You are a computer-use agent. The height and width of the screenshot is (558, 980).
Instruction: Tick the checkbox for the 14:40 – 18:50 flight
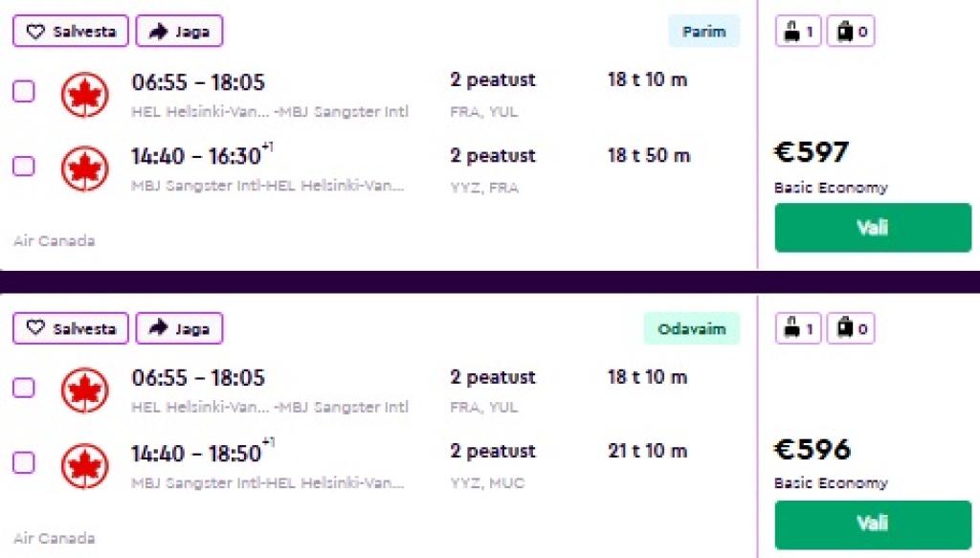[x=23, y=463]
